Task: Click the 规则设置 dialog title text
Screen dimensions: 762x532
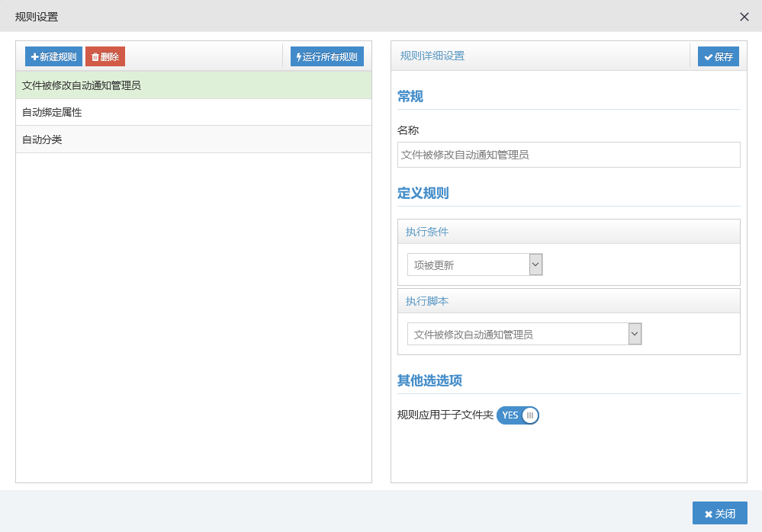Action: coord(37,17)
